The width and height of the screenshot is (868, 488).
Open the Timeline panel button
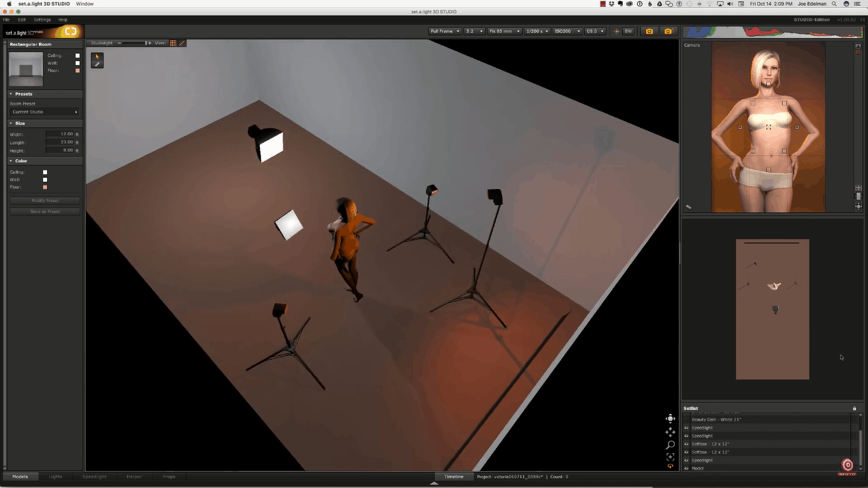(x=454, y=477)
